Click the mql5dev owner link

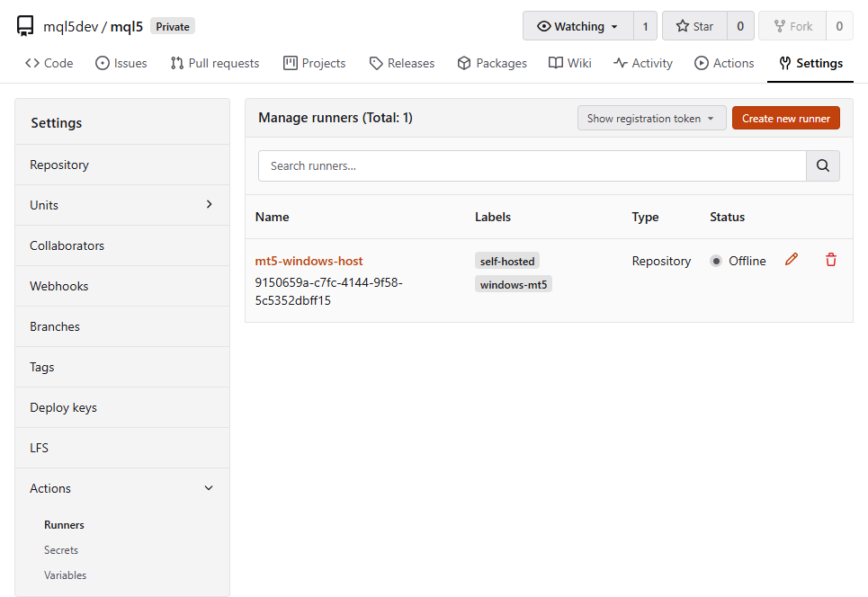point(71,27)
